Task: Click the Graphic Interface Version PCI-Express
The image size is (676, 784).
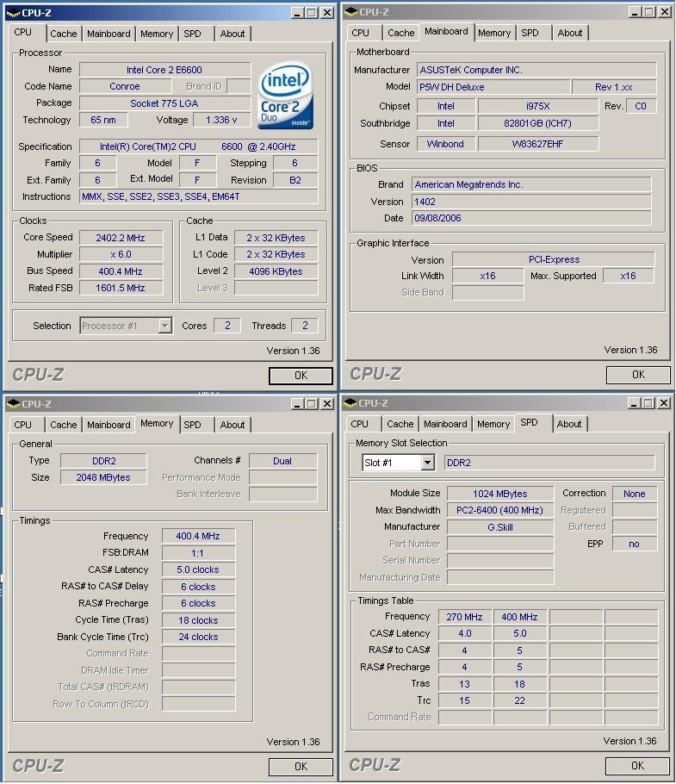Action: point(554,259)
